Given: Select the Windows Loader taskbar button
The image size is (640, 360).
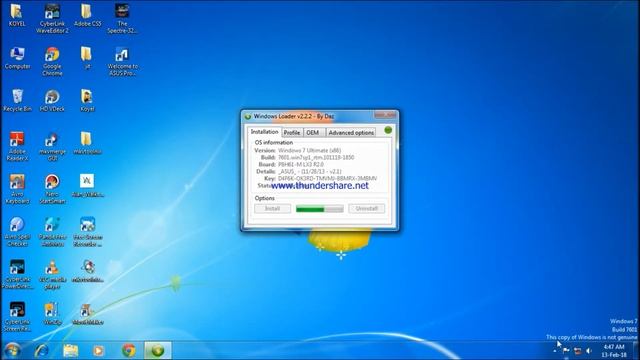Looking at the screenshot, I should click(x=158, y=350).
